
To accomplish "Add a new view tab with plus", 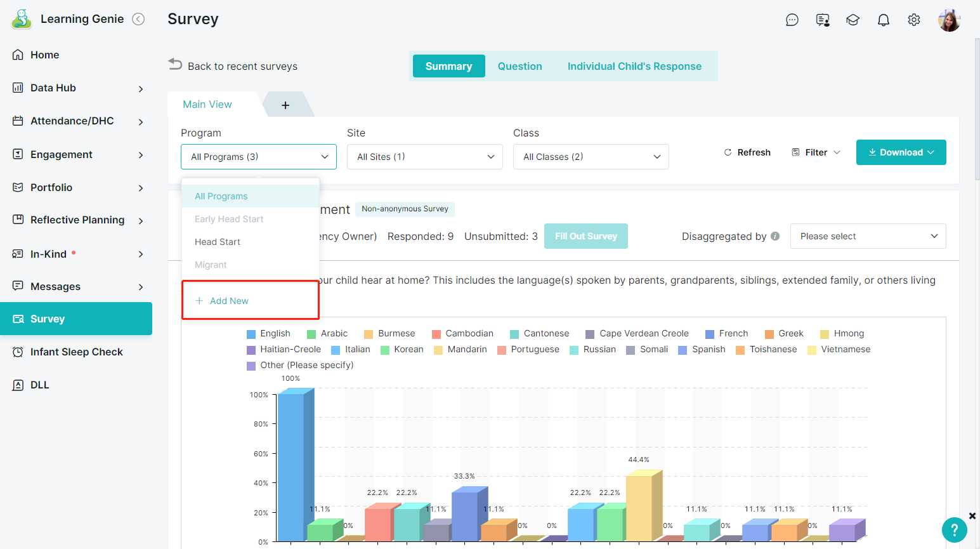I will click(x=285, y=105).
